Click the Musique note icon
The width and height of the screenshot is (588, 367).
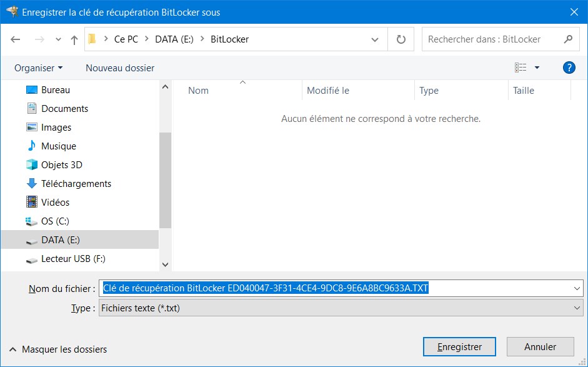tap(32, 146)
